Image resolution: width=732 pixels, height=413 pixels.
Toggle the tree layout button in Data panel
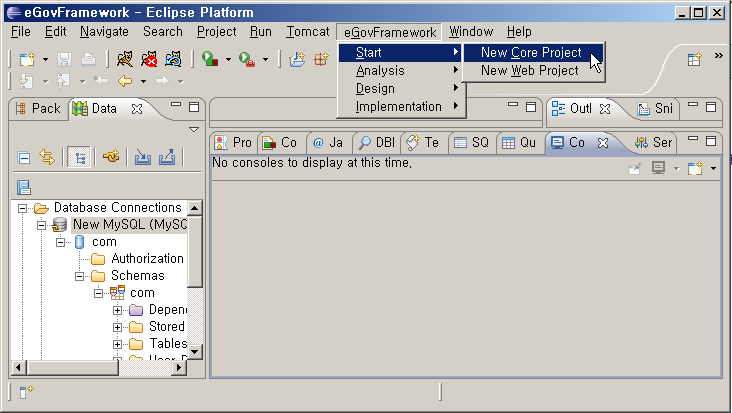point(78,156)
